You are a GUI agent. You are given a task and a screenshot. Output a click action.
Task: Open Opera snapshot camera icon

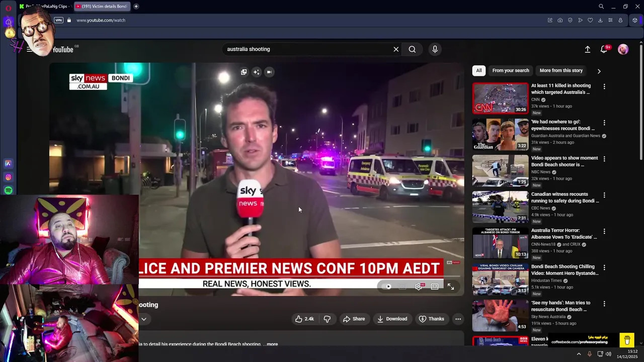point(560,20)
